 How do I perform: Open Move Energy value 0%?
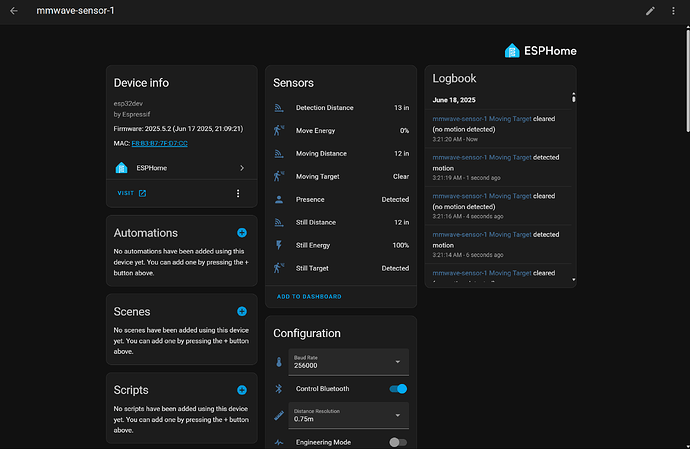click(x=404, y=131)
